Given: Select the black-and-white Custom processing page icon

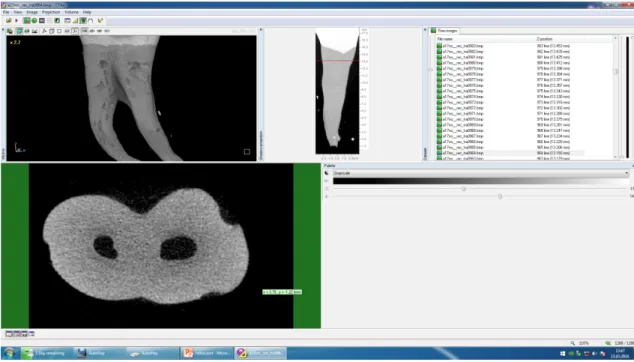Looking at the screenshot, I should [57, 21].
